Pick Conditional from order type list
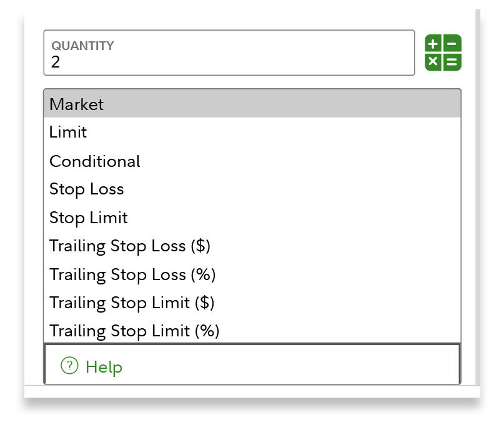Screen dimensions: 504x422 pyautogui.click(x=95, y=161)
